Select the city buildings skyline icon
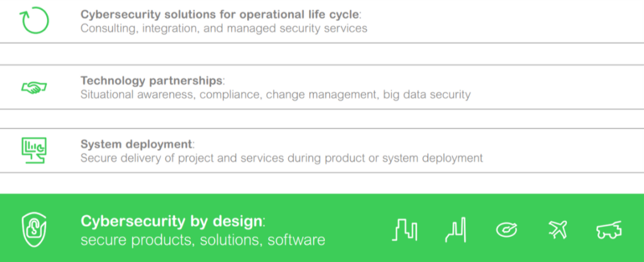The width and height of the screenshot is (644, 262). [404, 229]
